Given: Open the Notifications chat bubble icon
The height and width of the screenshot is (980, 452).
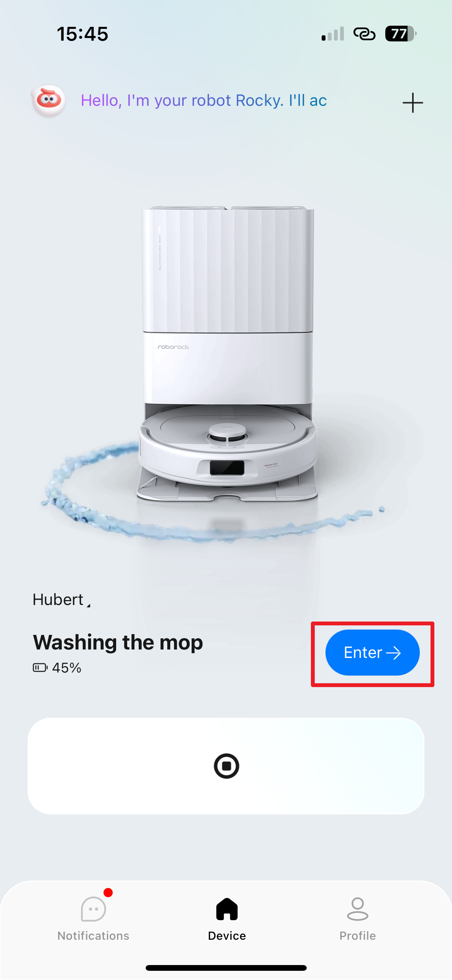Looking at the screenshot, I should (93, 909).
